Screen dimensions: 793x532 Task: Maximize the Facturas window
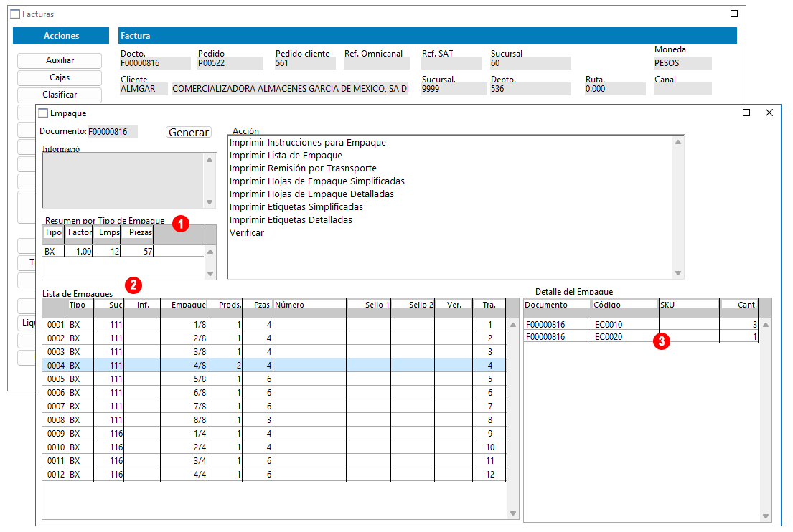(734, 14)
